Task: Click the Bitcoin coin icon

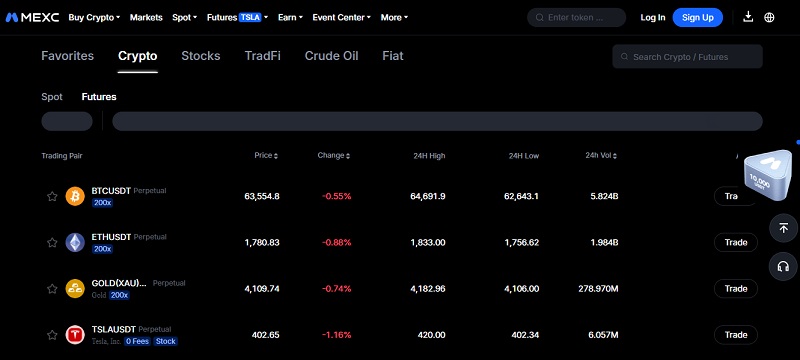Action: click(x=75, y=196)
